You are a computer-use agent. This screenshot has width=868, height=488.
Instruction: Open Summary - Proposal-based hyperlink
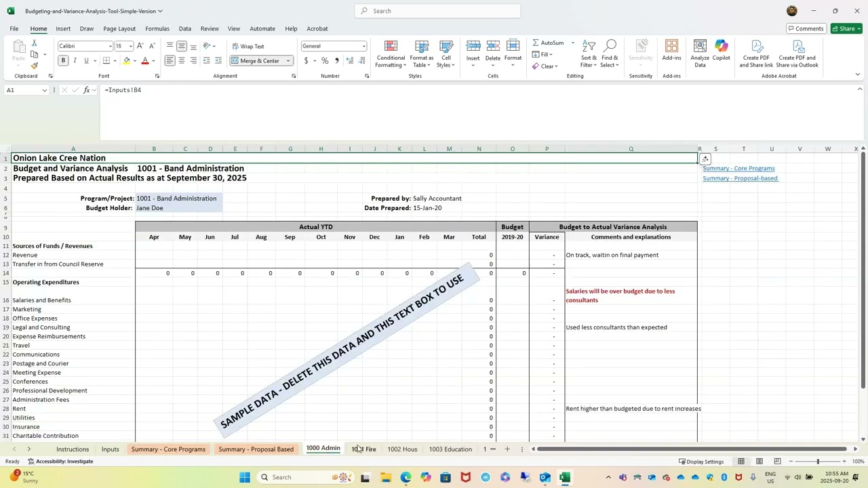tap(740, 178)
